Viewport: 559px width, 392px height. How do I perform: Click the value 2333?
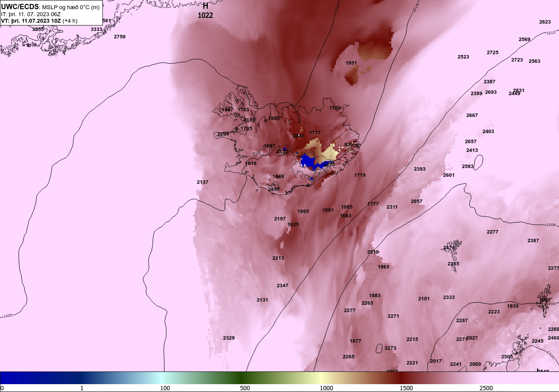coord(449,297)
